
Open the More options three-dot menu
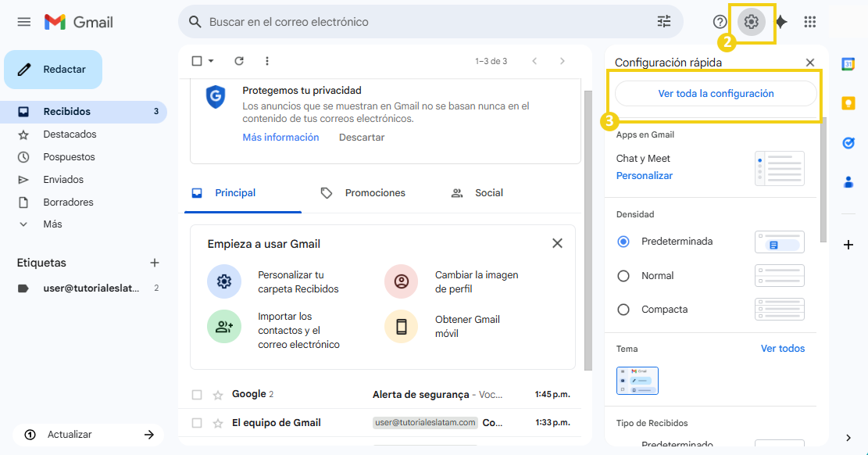(x=267, y=61)
